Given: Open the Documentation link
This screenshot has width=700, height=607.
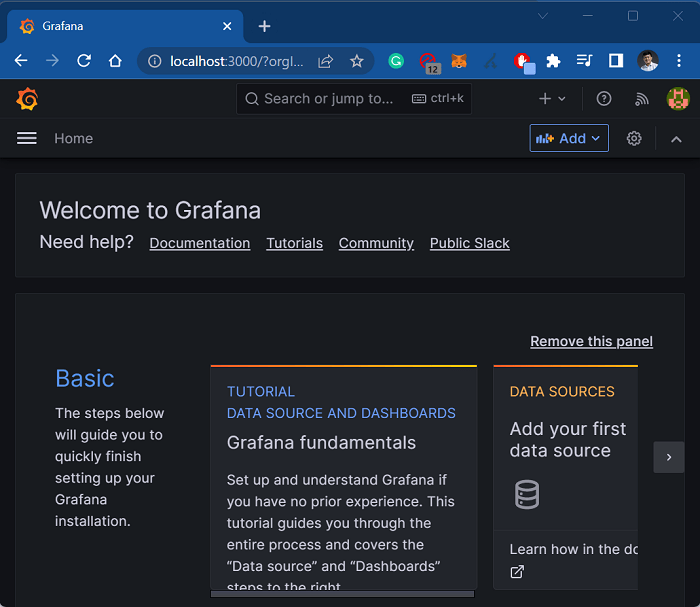Looking at the screenshot, I should coord(200,243).
